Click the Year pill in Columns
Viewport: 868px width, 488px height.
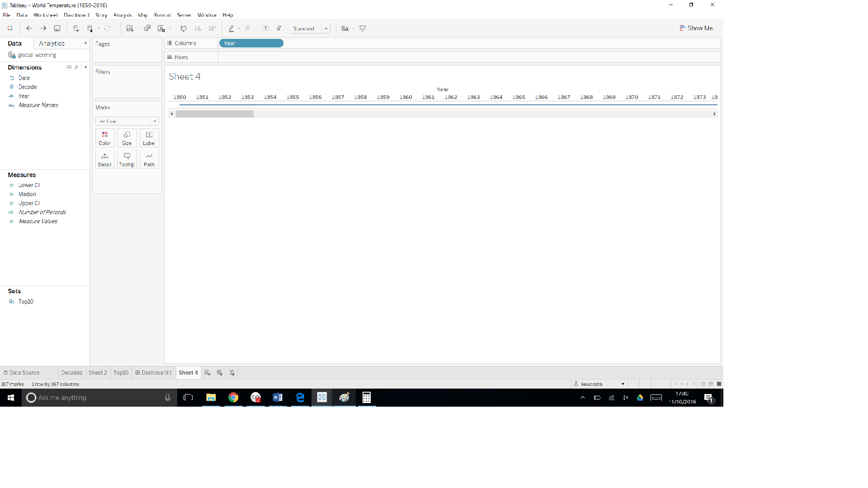tap(251, 43)
